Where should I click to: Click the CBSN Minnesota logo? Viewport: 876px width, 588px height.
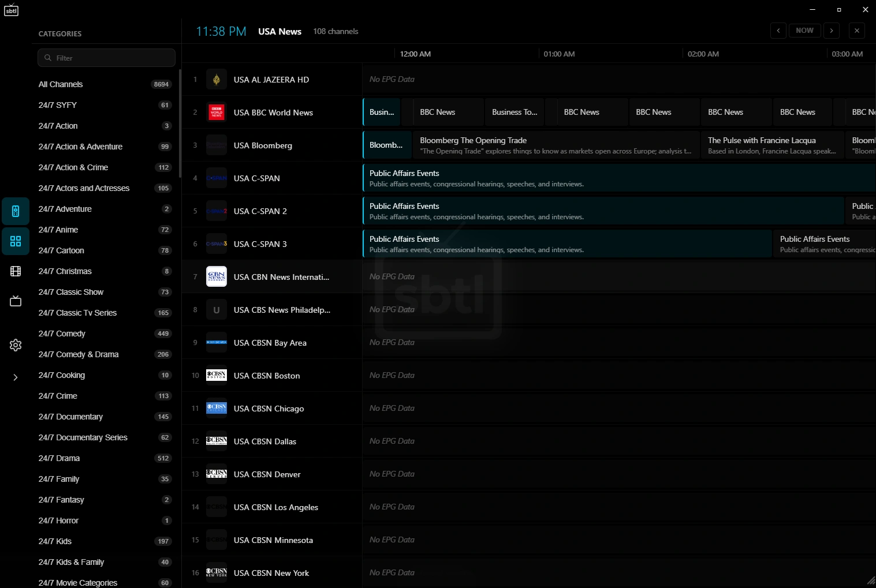coord(217,540)
